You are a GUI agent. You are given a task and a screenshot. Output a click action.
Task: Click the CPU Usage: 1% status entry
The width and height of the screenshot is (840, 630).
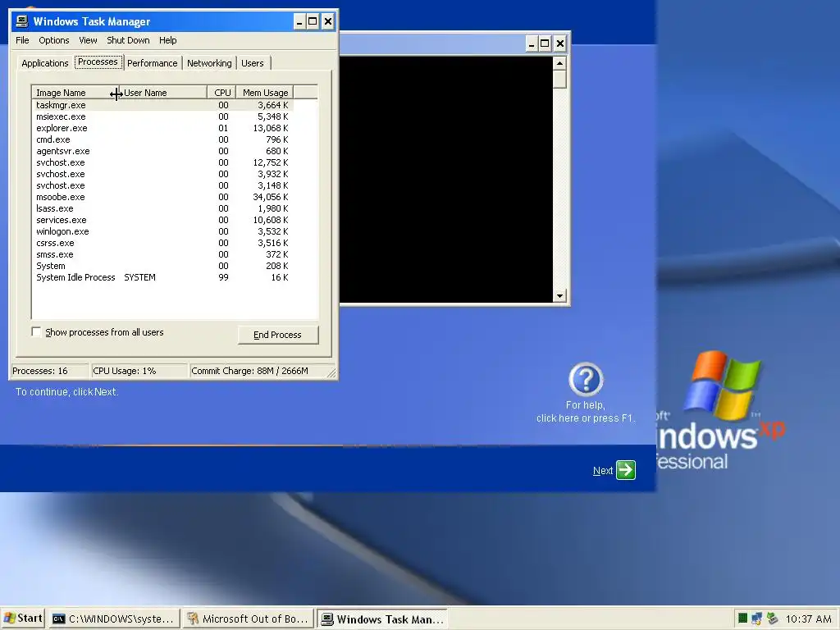[x=139, y=371]
